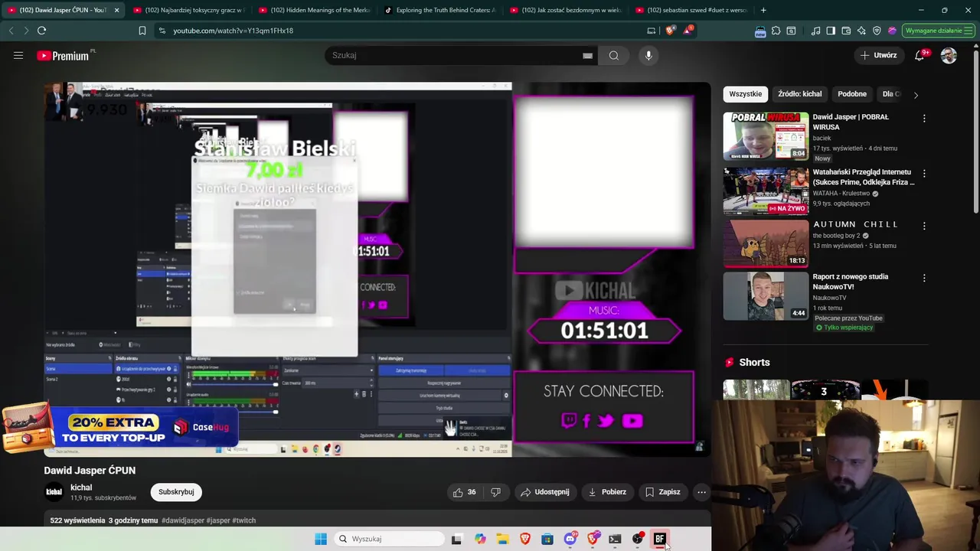The width and height of the screenshot is (980, 551).
Task: Select the Wszystkie filter chip
Action: (x=745, y=94)
